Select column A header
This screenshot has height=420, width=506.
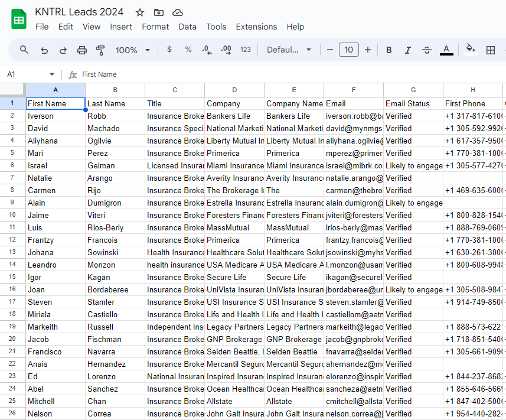(56, 90)
